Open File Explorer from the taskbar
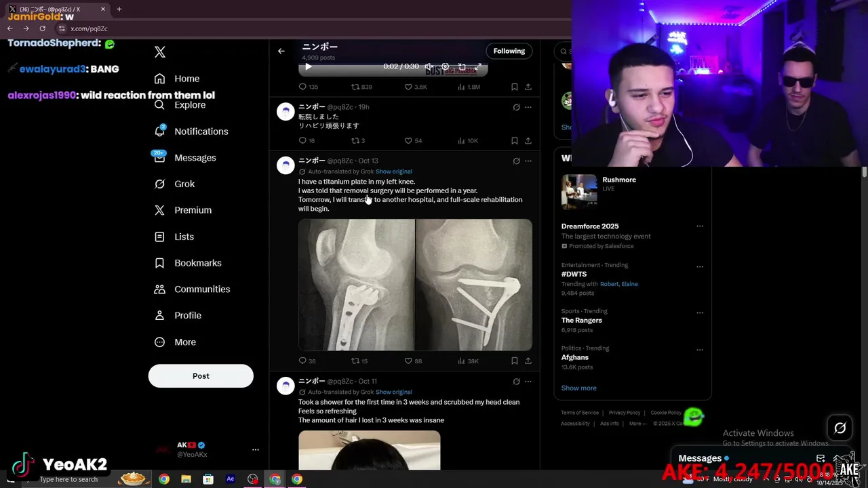The height and width of the screenshot is (488, 868). pyautogui.click(x=186, y=479)
